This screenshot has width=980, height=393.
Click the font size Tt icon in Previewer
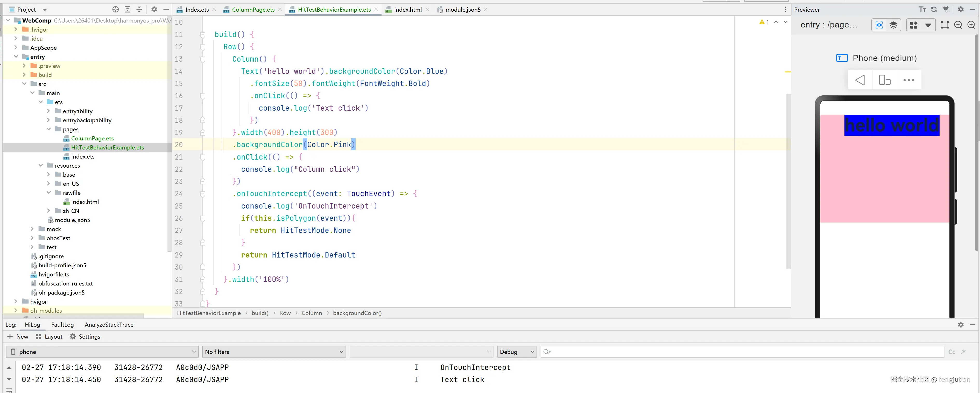tap(922, 10)
